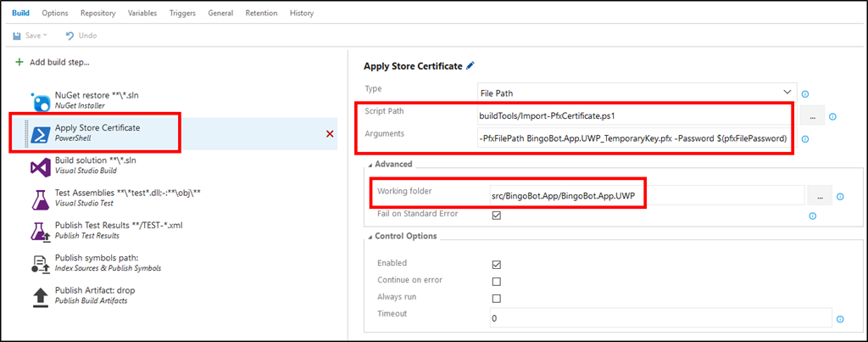
Task: Click the pencil icon to rename Apply Store Certificate
Action: pos(470,66)
